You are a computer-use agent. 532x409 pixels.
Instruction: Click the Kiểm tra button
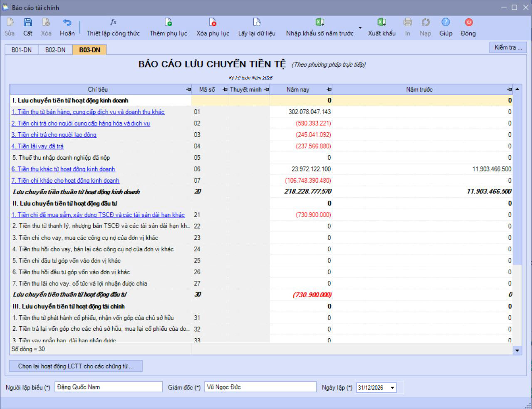pyautogui.click(x=508, y=47)
